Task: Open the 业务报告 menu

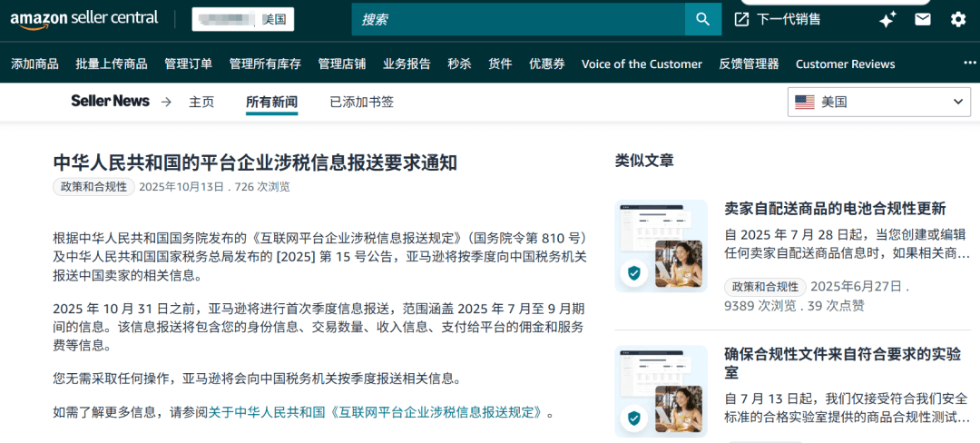Action: coord(407,64)
